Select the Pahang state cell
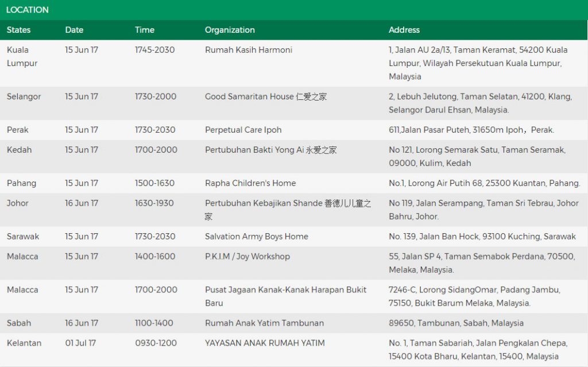 tap(21, 184)
